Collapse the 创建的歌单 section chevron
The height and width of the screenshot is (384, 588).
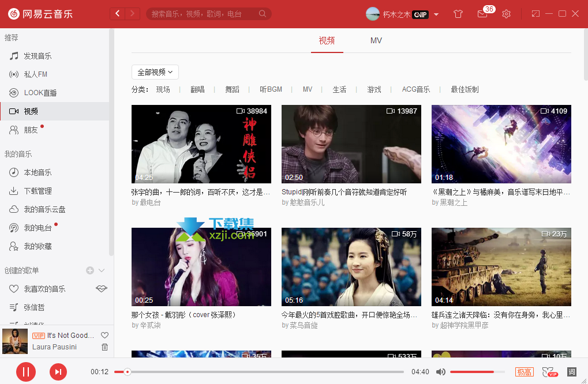[x=102, y=270]
